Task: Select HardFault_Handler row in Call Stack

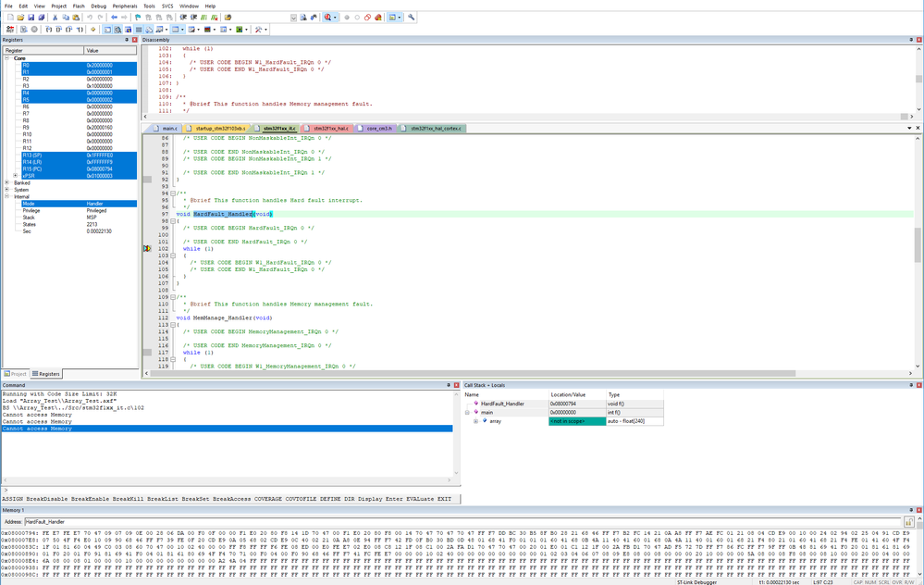Action: click(x=564, y=404)
